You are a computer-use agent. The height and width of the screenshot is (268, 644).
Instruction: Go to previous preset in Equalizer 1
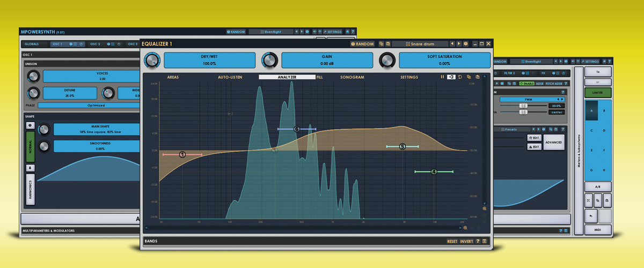click(452, 43)
